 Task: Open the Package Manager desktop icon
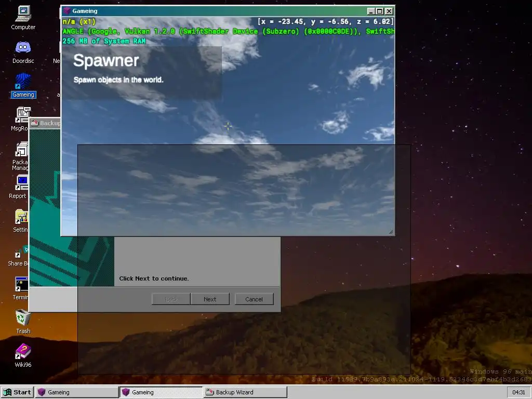(x=21, y=155)
